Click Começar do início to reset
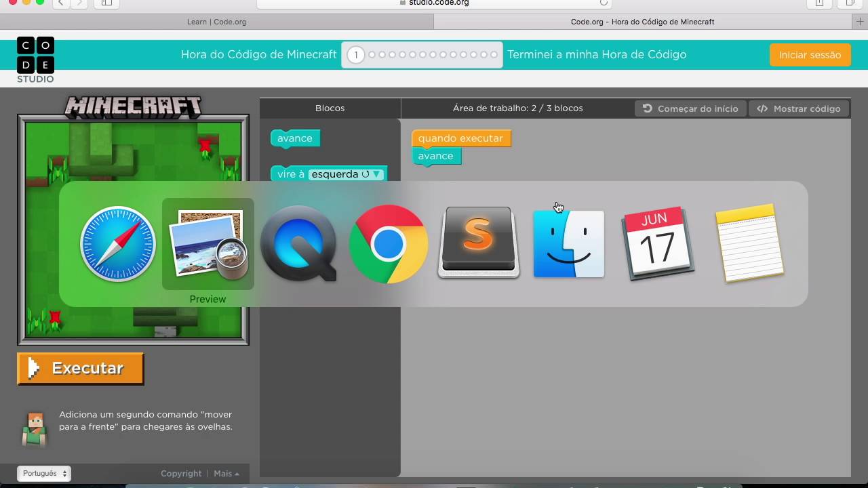 click(x=690, y=108)
